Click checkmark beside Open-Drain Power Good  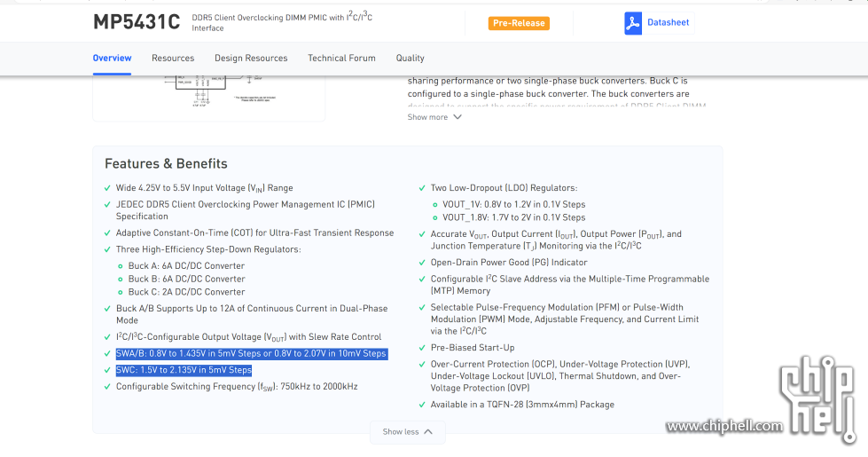pos(422,264)
